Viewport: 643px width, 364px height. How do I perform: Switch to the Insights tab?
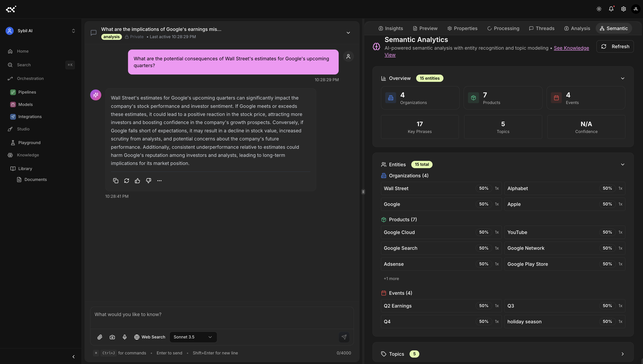tap(391, 28)
